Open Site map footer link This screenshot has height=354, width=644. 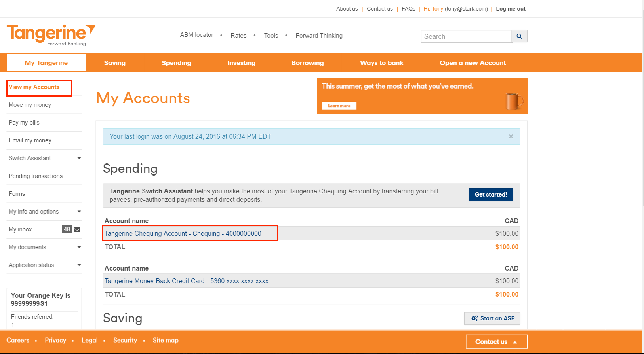[x=166, y=340]
